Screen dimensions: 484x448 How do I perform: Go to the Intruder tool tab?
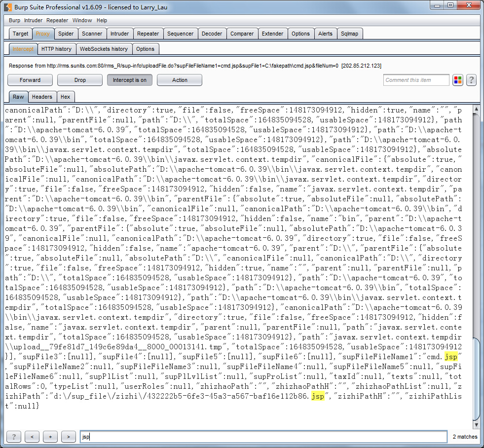[x=120, y=34]
